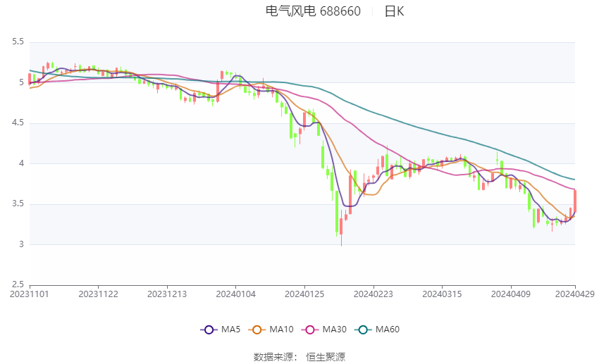599x364 pixels.
Task: Click the 2.5 y-axis price label
Action: coord(18,284)
